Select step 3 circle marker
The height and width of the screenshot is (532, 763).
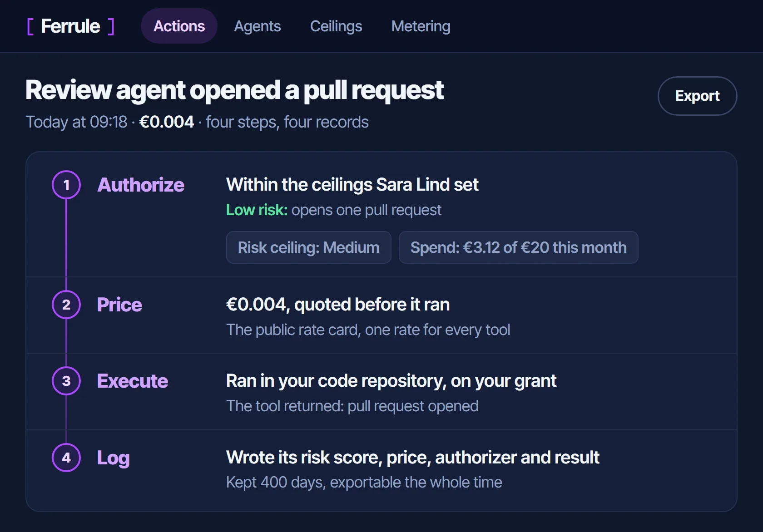pyautogui.click(x=66, y=381)
